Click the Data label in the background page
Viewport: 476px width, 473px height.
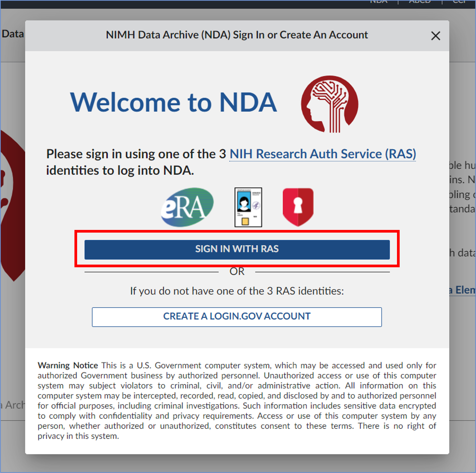click(x=12, y=34)
